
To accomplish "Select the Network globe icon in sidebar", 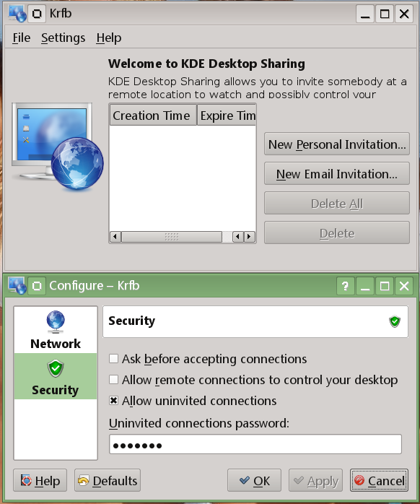I will [x=56, y=322].
